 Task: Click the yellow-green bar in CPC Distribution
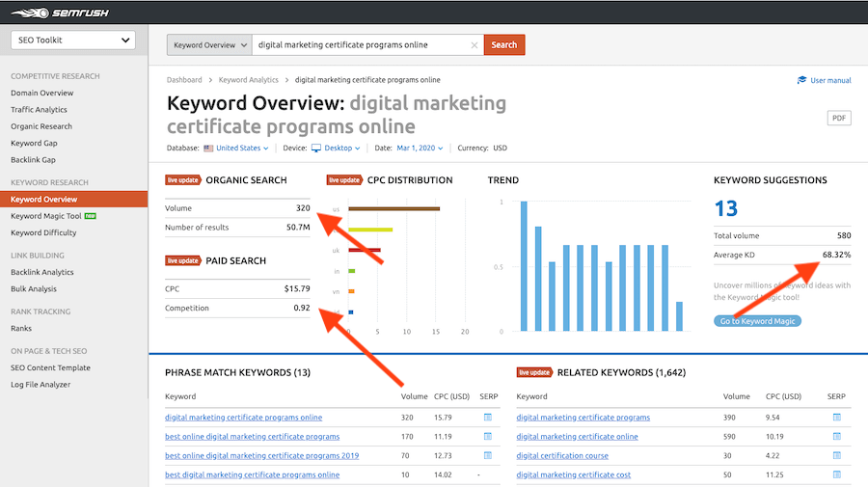point(370,230)
